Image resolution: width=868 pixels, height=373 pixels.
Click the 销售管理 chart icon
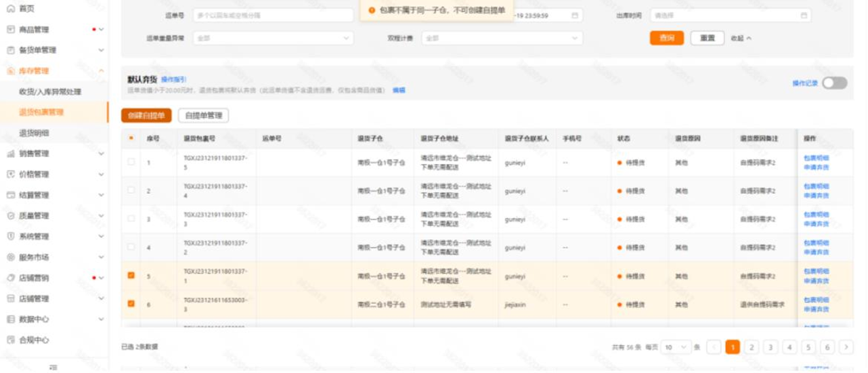point(10,154)
